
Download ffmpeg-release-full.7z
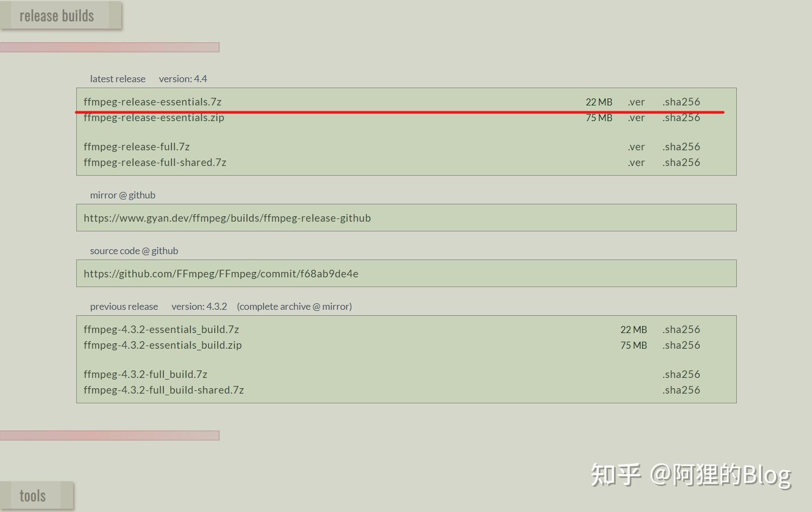(136, 147)
